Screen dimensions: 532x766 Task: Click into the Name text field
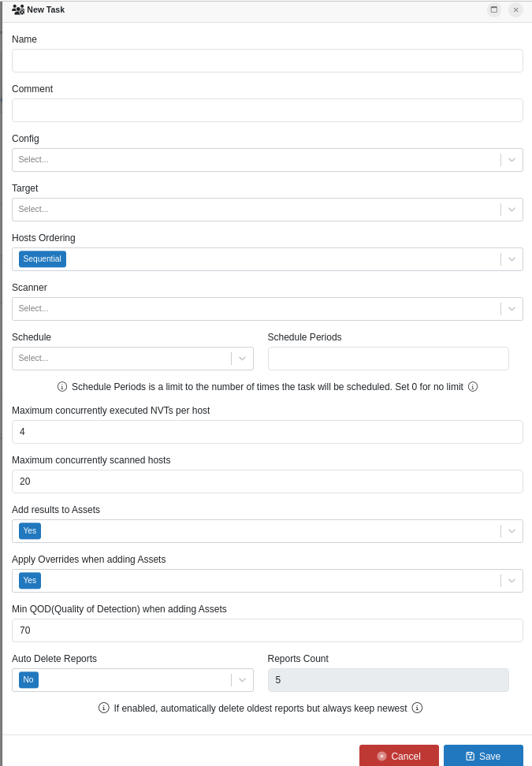267,61
